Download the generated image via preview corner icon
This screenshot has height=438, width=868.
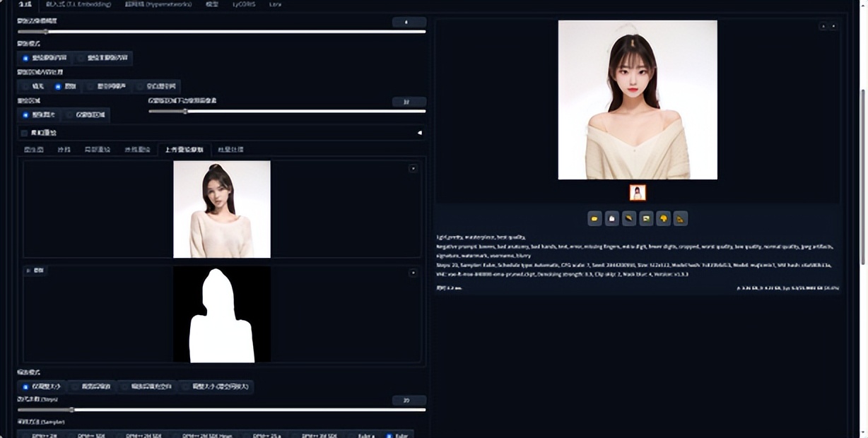click(823, 26)
